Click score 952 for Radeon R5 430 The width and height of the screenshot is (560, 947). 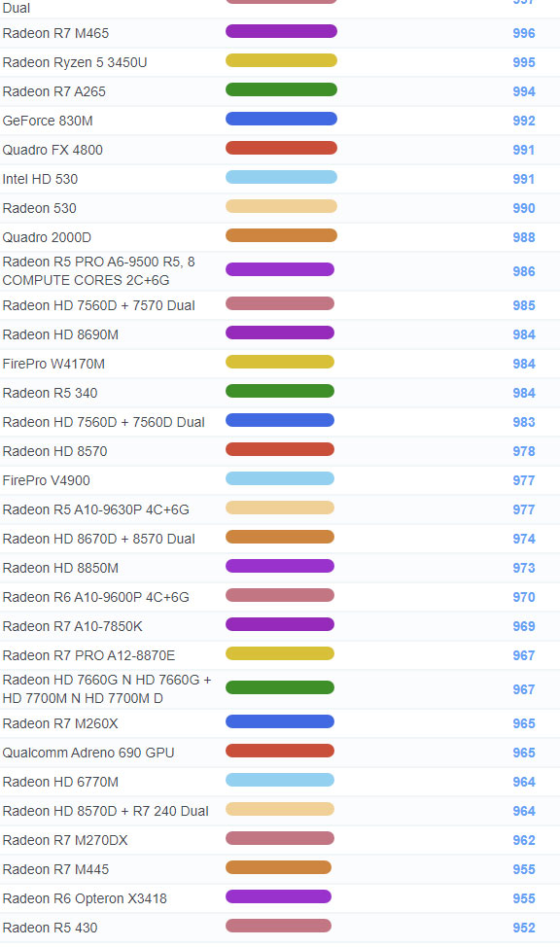[524, 928]
